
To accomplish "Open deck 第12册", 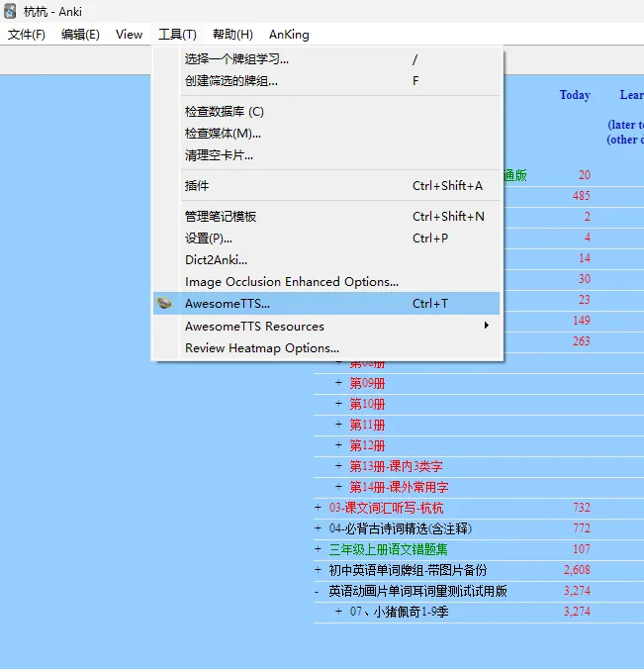I will 367,445.
